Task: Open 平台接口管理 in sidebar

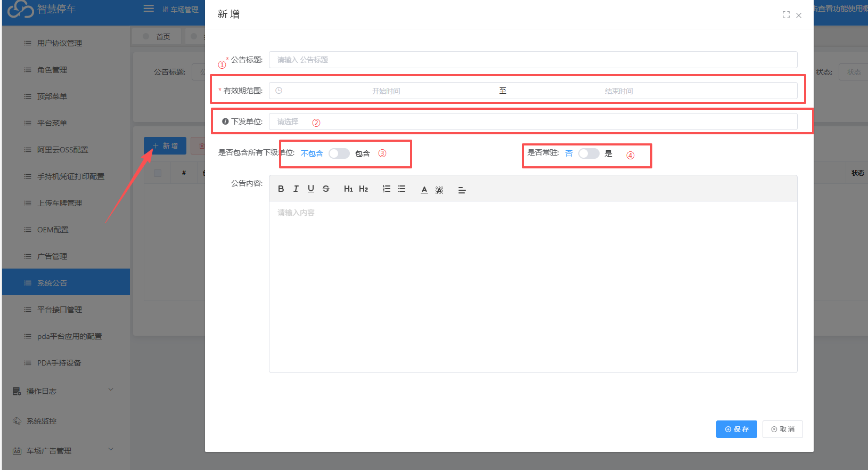Action: (66, 310)
